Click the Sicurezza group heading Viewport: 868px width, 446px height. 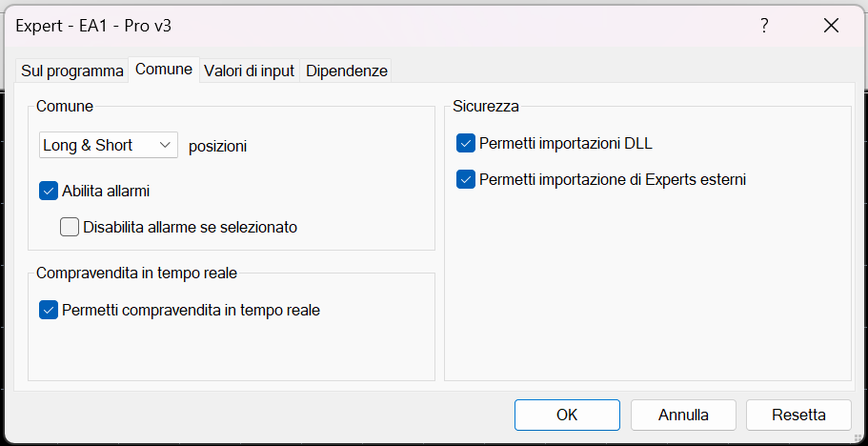coord(486,106)
